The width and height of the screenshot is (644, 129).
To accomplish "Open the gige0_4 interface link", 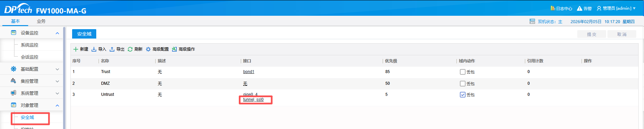I will [250, 94].
